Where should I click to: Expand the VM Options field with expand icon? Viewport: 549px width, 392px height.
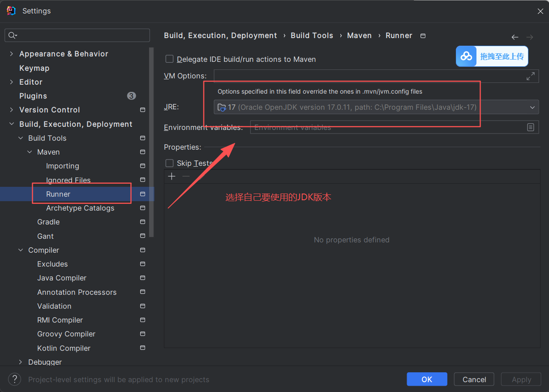(x=531, y=76)
